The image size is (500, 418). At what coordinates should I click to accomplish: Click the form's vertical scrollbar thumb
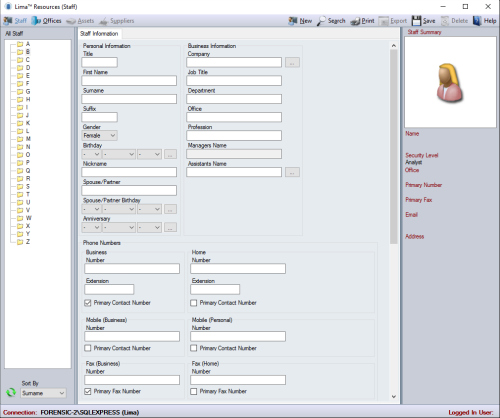coord(394,147)
